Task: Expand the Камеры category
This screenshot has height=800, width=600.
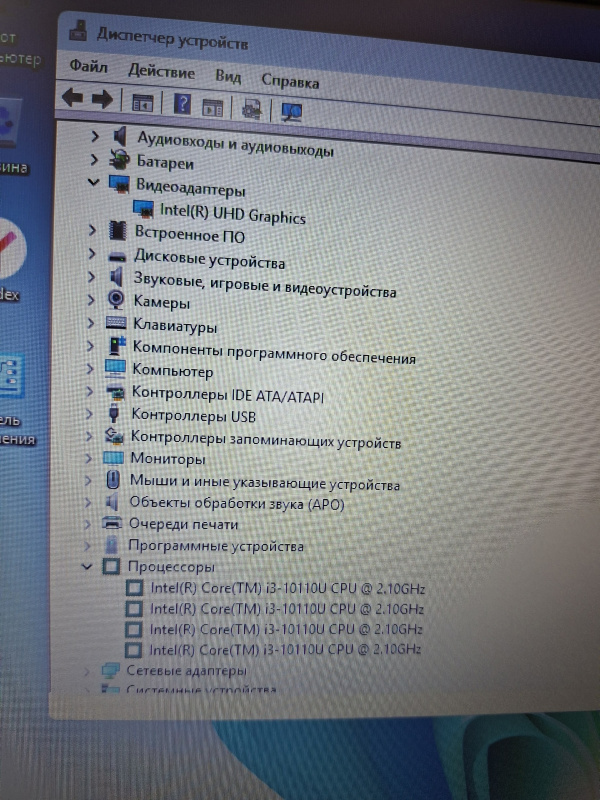Action: [x=91, y=299]
